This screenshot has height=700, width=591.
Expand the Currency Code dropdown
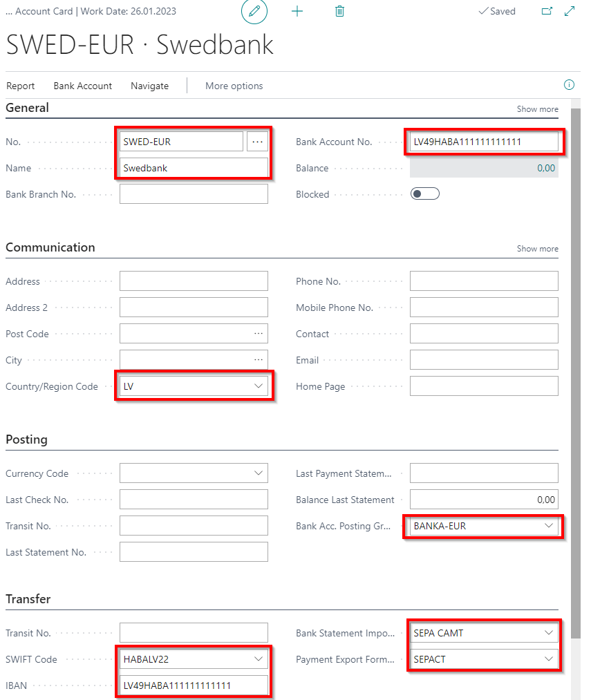pyautogui.click(x=259, y=473)
